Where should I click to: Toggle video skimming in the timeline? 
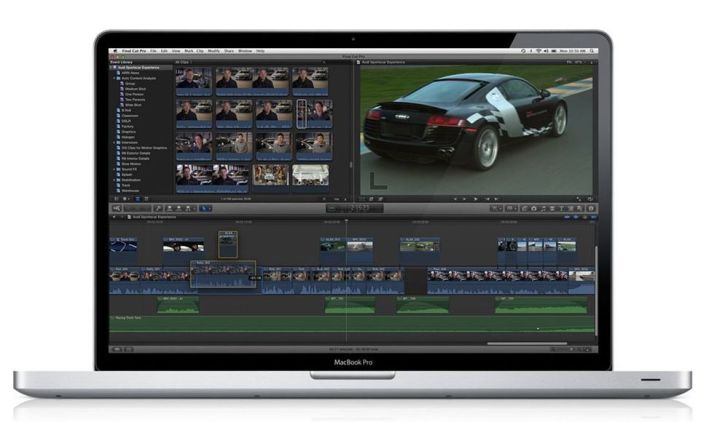[567, 217]
